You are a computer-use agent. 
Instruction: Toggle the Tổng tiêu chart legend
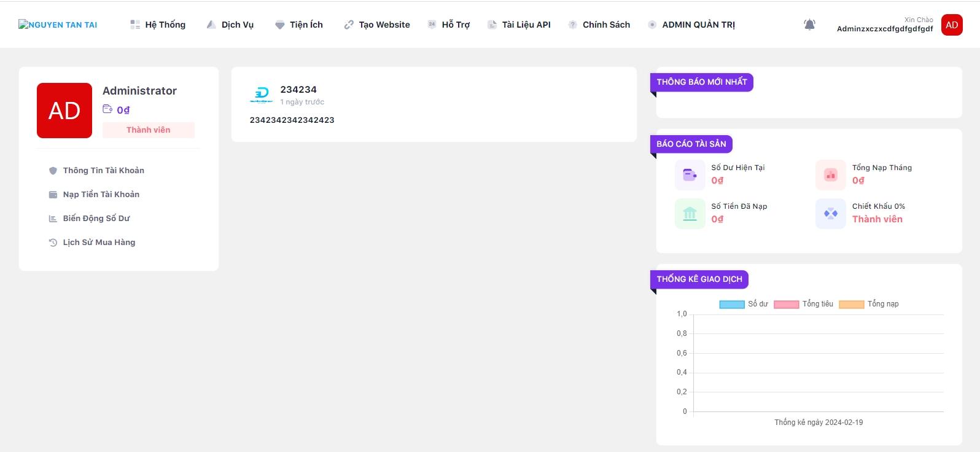pyautogui.click(x=803, y=304)
